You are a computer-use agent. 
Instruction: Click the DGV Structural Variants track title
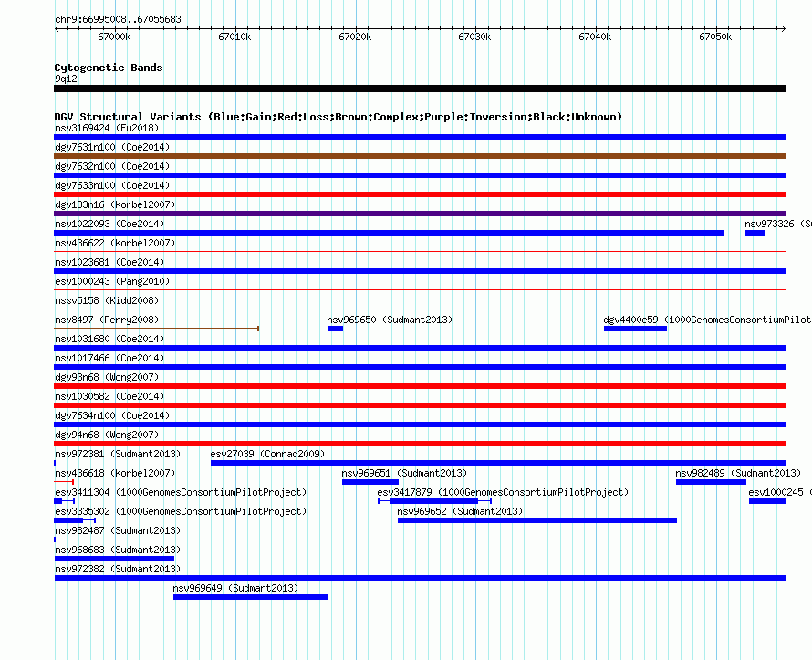(338, 117)
